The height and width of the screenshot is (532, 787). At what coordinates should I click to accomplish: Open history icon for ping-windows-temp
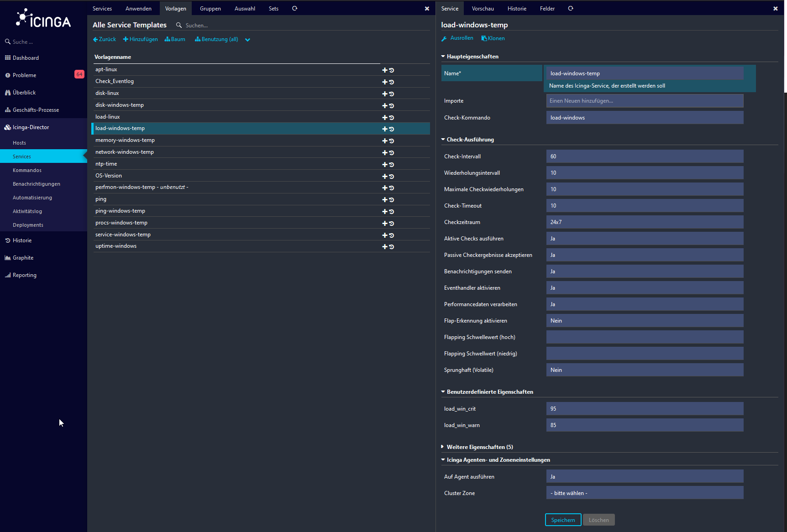click(x=392, y=212)
